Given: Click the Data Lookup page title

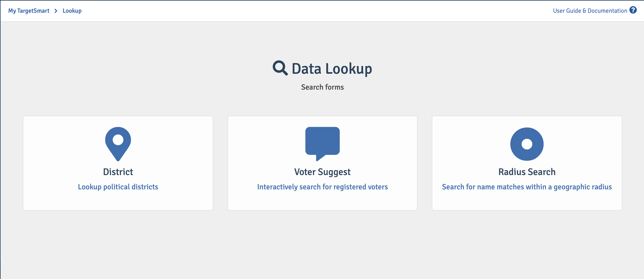Looking at the screenshot, I should point(332,69).
